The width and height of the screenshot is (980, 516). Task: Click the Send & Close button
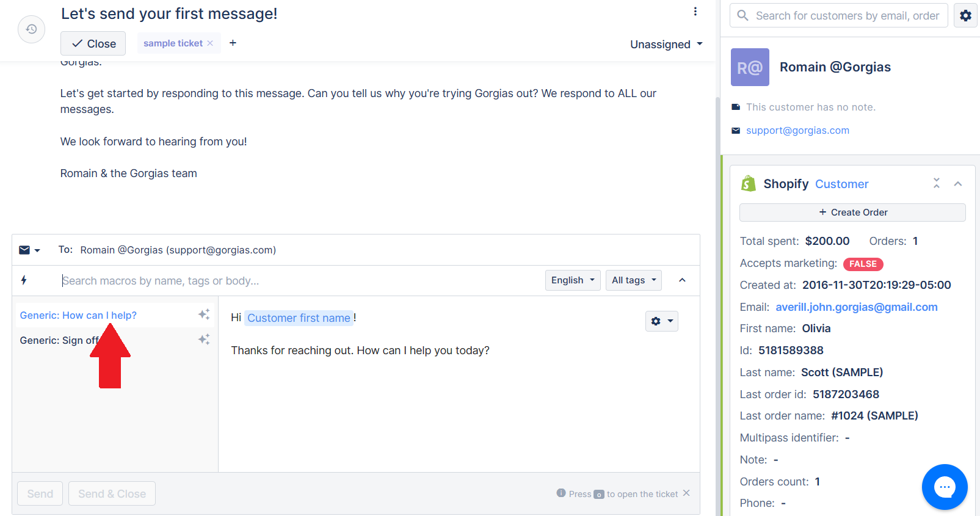pyautogui.click(x=112, y=493)
